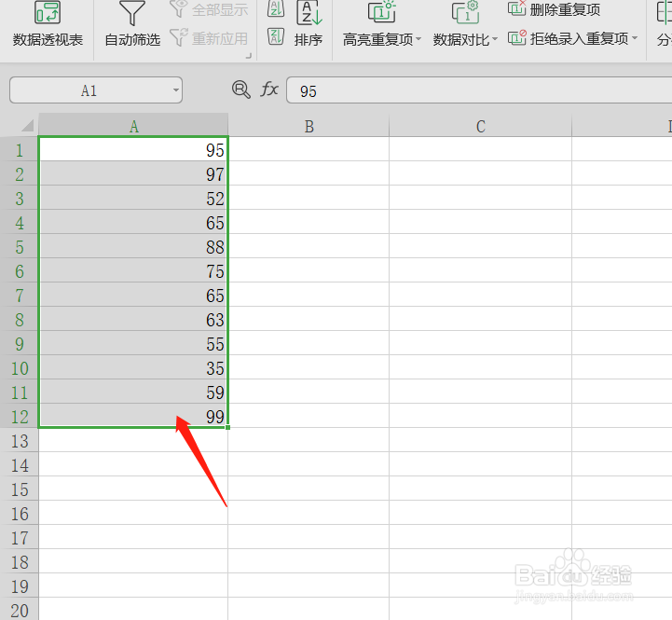The width and height of the screenshot is (672, 620).
Task: Click cell A8 containing 63
Action: click(x=133, y=319)
